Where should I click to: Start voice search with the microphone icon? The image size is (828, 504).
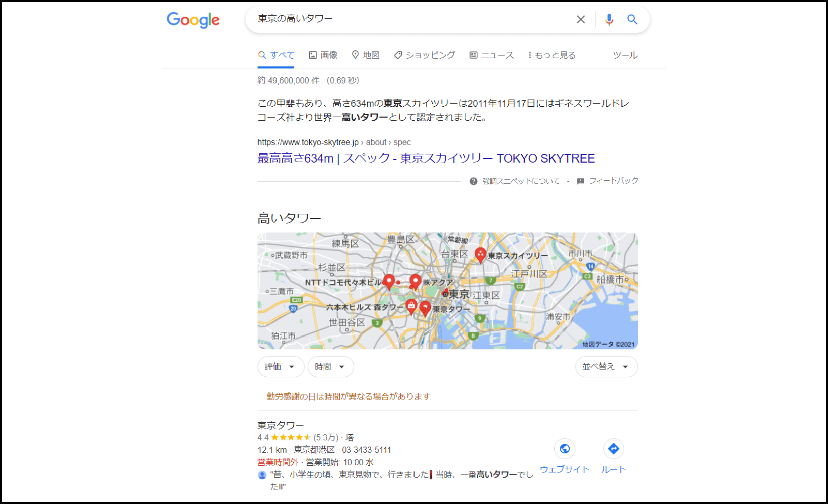tap(609, 19)
